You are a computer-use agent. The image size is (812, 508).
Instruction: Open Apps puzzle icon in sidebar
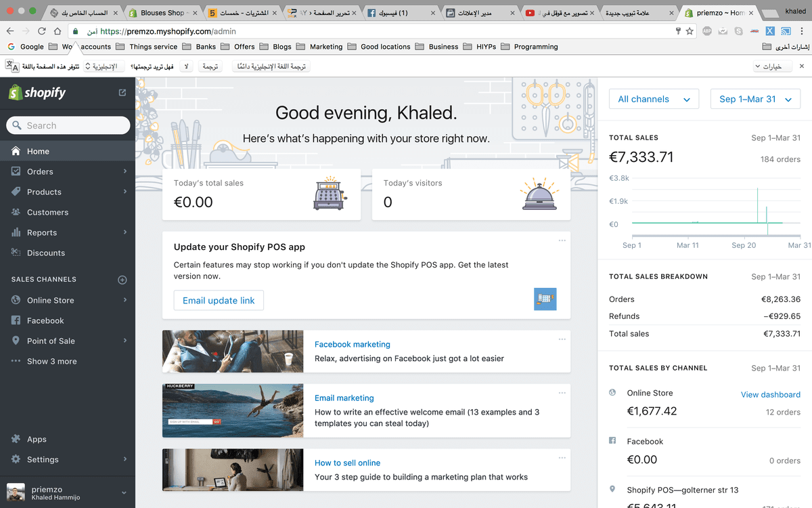16,439
